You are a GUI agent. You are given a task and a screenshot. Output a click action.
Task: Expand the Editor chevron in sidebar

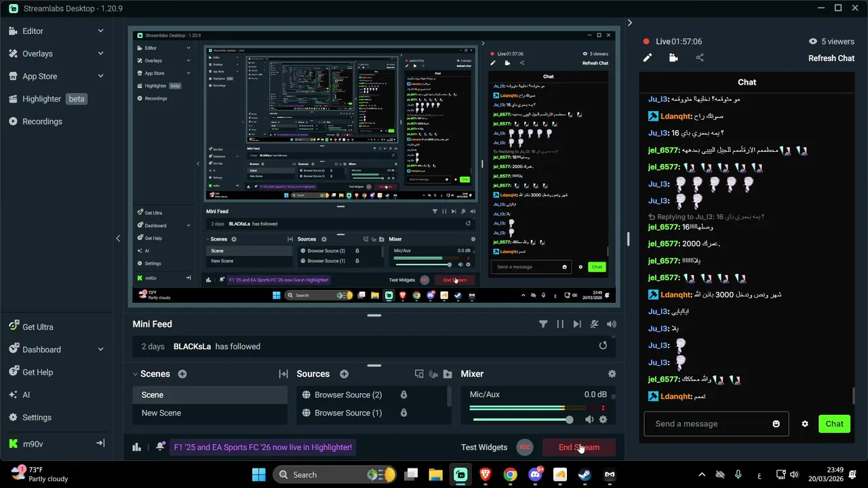100,31
